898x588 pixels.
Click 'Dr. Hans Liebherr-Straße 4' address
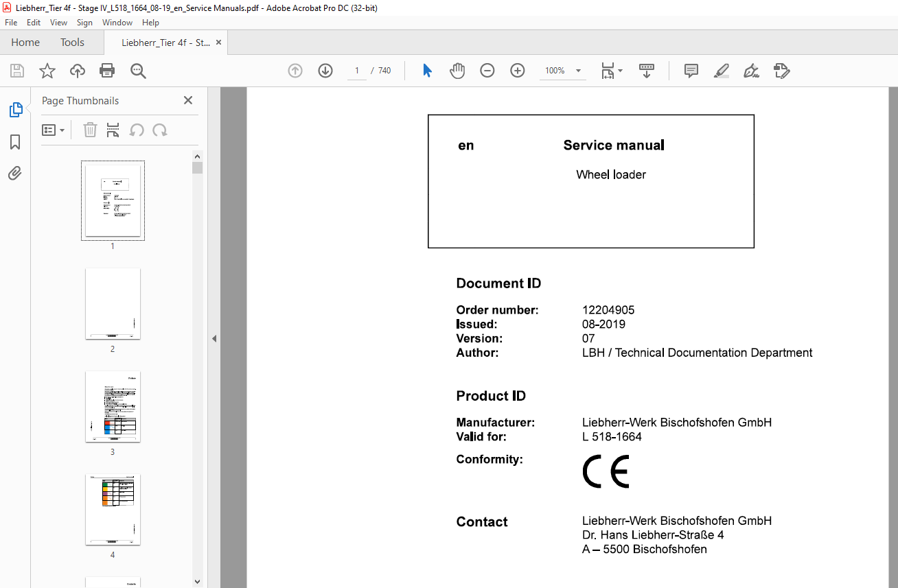(653, 535)
